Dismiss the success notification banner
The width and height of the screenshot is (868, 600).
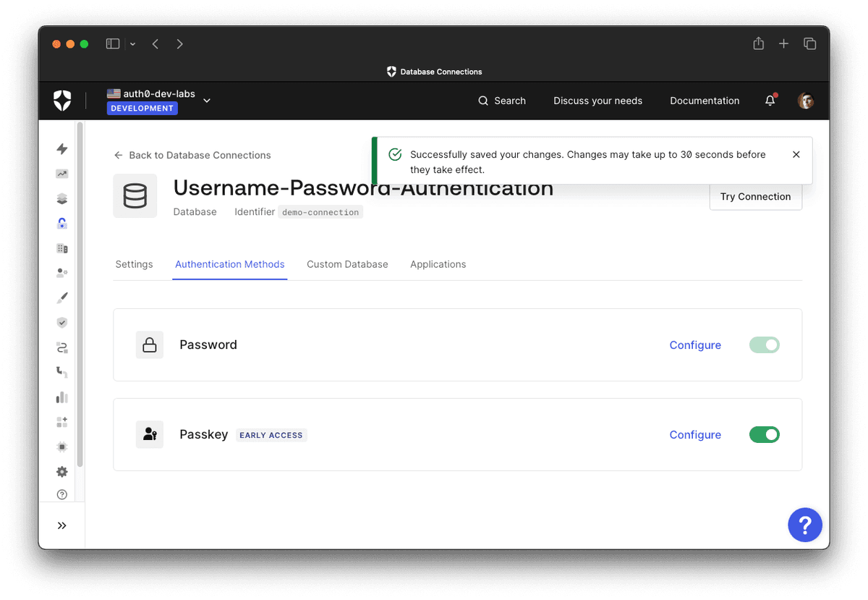[x=796, y=154]
